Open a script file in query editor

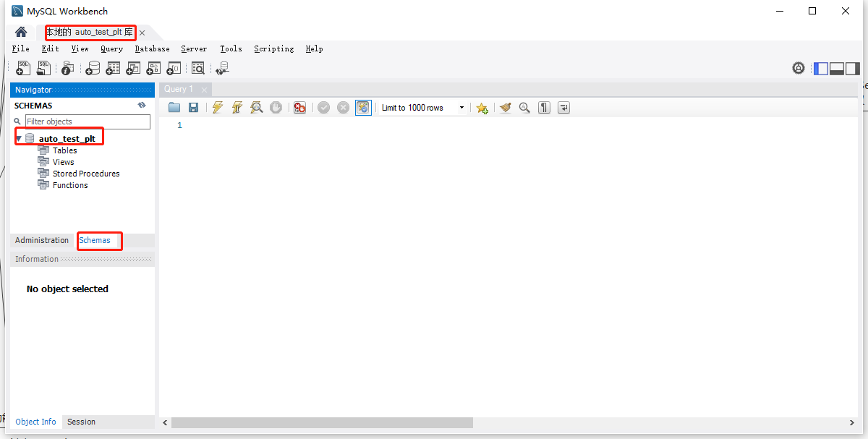point(174,108)
